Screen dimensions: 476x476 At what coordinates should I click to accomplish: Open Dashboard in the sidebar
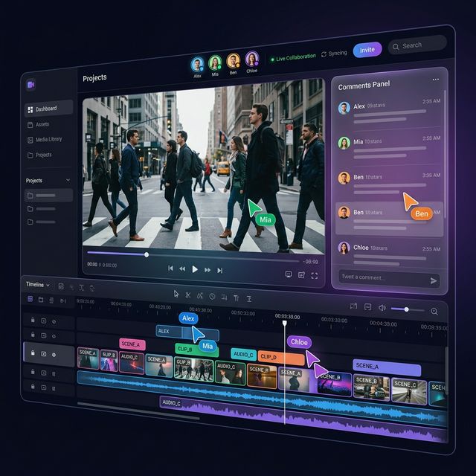(x=48, y=109)
